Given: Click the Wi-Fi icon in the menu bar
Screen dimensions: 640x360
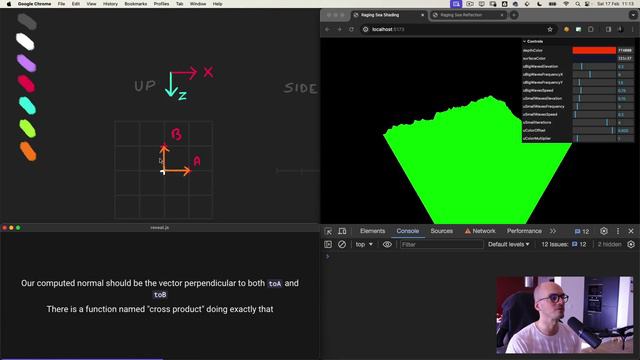Looking at the screenshot, I should click(x=566, y=4).
